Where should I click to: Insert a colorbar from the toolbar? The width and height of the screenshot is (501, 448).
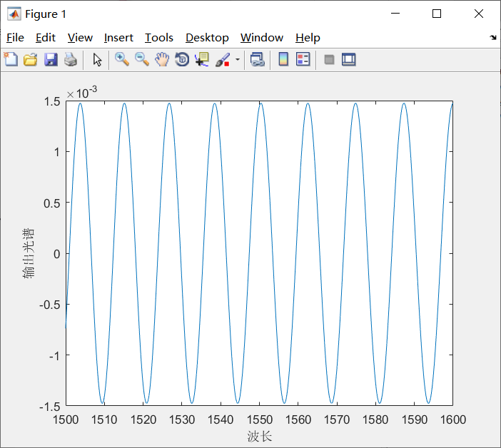click(283, 60)
